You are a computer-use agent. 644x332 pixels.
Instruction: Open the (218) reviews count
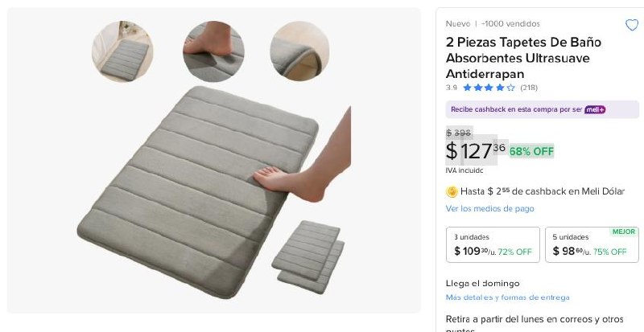click(529, 88)
